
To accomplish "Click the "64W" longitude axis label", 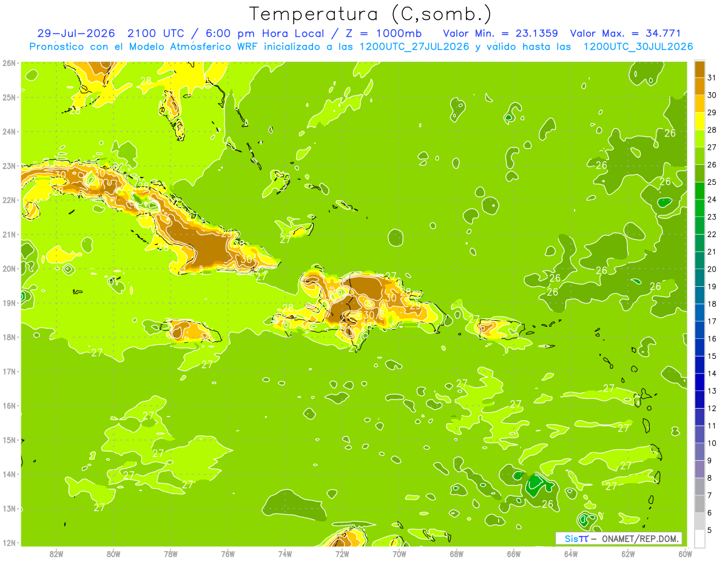I will [x=571, y=554].
